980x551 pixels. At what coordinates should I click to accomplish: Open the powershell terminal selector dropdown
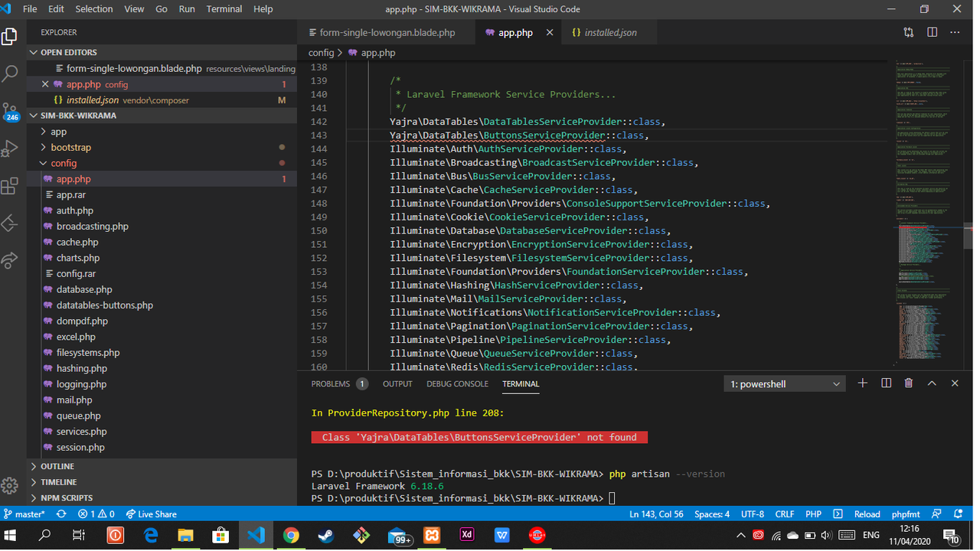785,383
